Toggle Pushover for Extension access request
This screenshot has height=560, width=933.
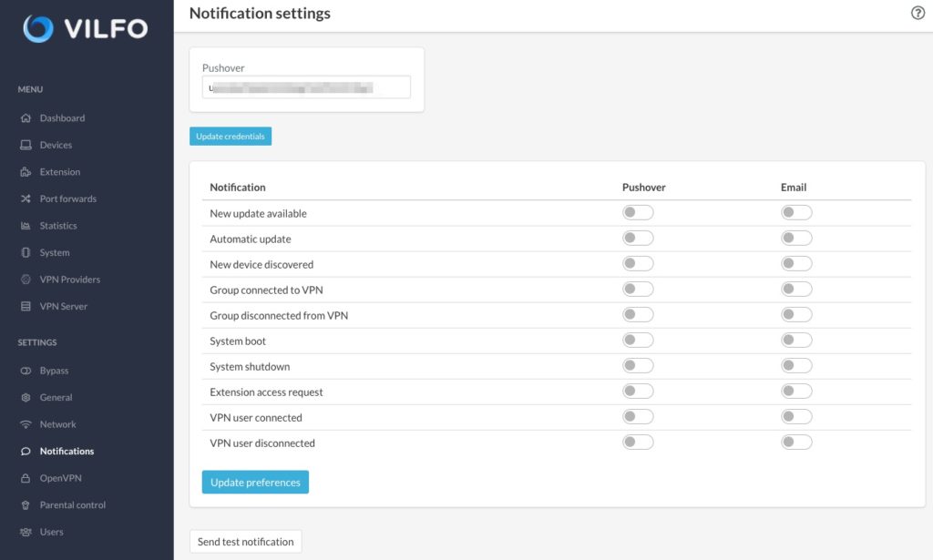tap(638, 392)
